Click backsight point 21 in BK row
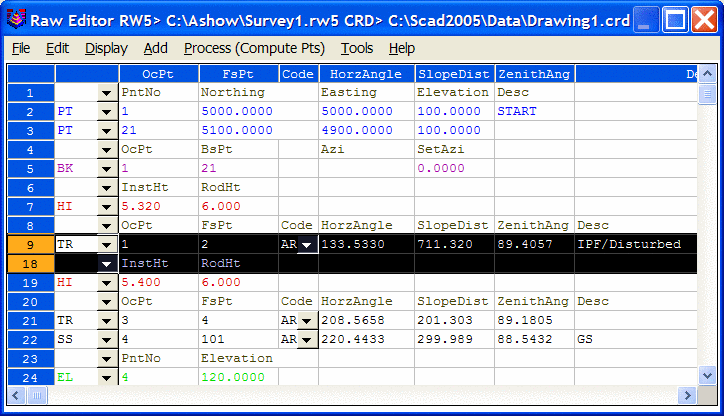 pyautogui.click(x=238, y=168)
